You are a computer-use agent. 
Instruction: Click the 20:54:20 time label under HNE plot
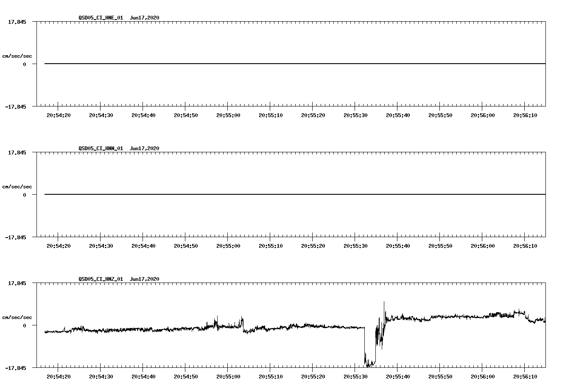coord(59,115)
